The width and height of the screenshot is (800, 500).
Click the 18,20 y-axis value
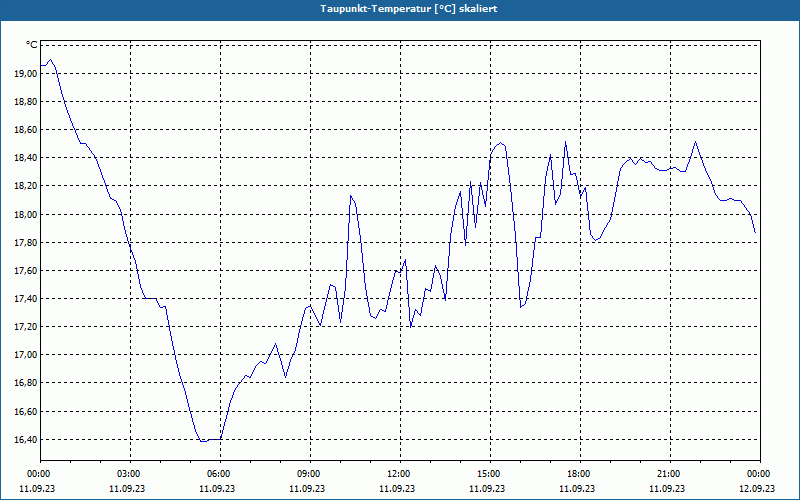coord(27,186)
